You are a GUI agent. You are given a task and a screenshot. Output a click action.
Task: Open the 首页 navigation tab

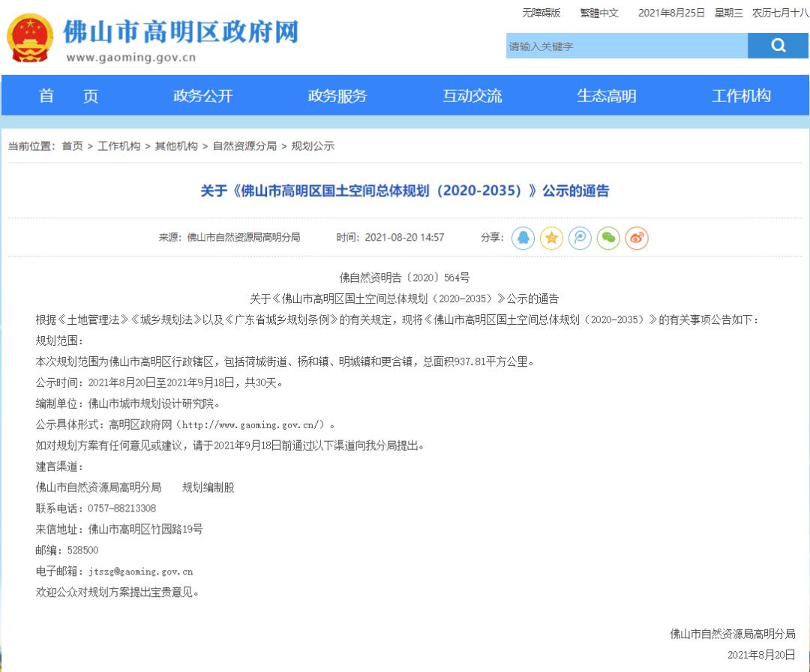tap(68, 95)
